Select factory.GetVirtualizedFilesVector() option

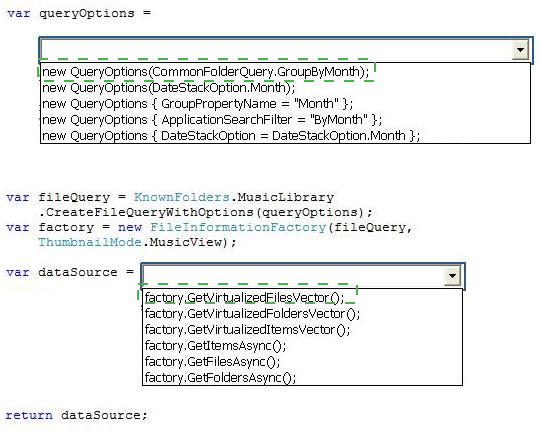click(x=244, y=298)
